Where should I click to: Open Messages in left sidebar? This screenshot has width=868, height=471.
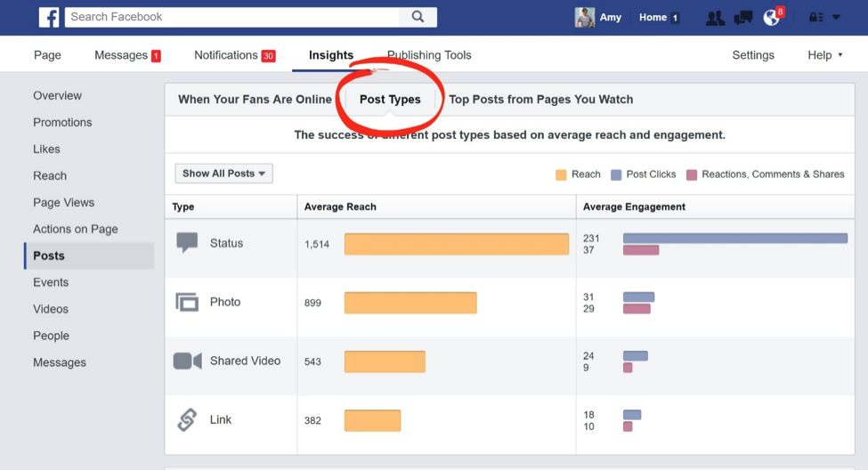click(x=60, y=362)
